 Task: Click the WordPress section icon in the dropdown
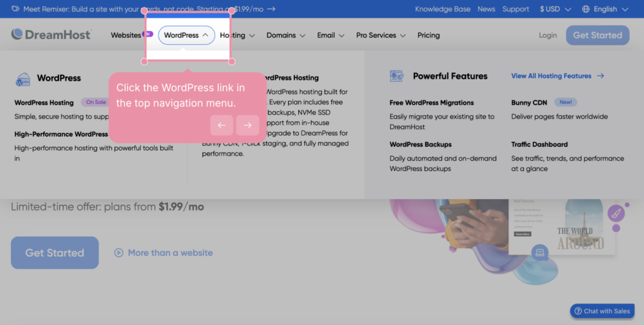coord(23,79)
